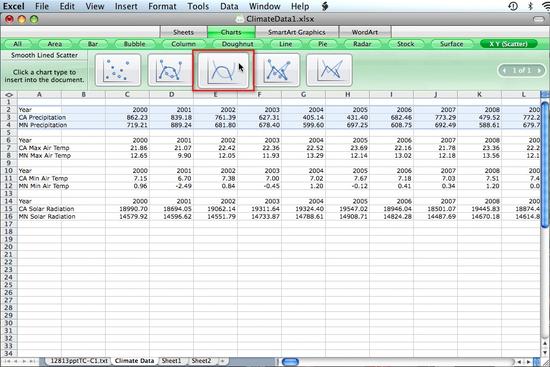550x367 pixels.
Task: Select the Climate Data sheet tab
Action: coord(134,361)
